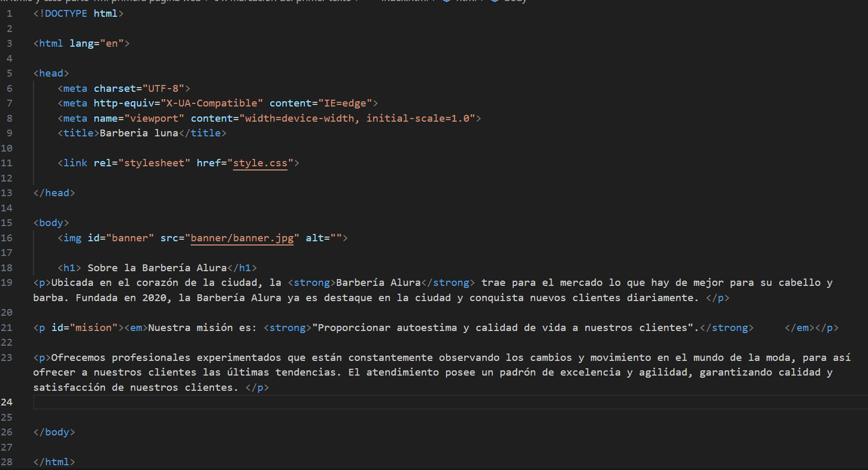This screenshot has width=868, height=470.
Task: Click the DOCTYPE declaration on line 1
Action: [x=79, y=14]
